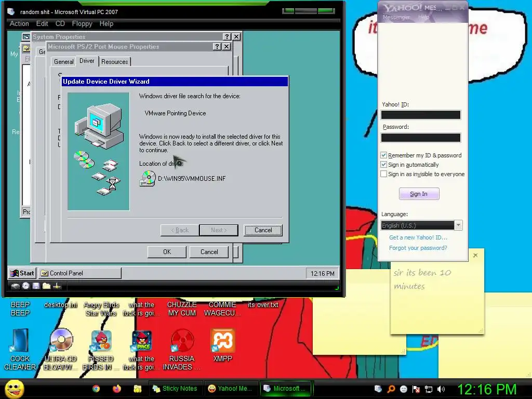Click Cancel in the Mouse Properties dialog

coord(209,252)
